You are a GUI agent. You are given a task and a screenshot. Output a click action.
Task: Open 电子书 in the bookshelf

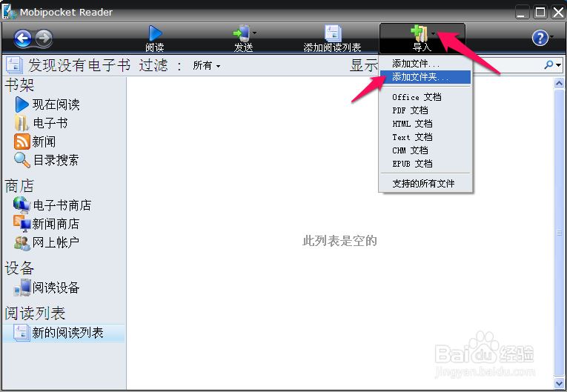50,123
